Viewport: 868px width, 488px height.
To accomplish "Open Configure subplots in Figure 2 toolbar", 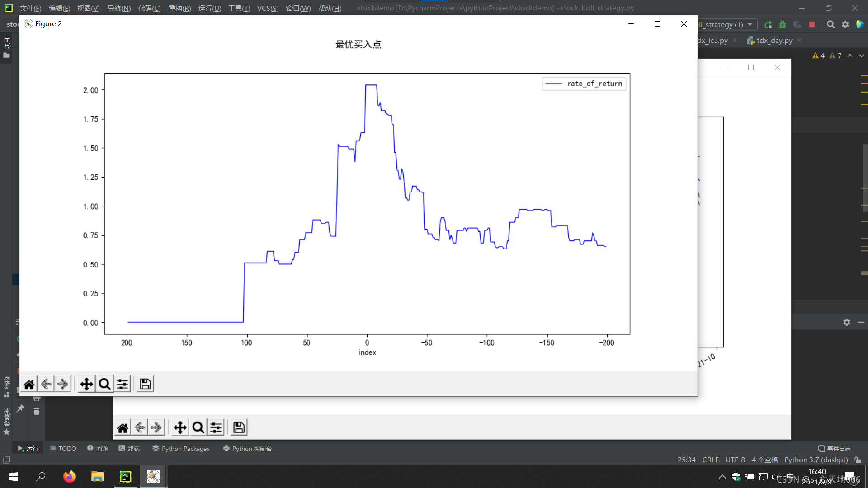I will click(122, 384).
